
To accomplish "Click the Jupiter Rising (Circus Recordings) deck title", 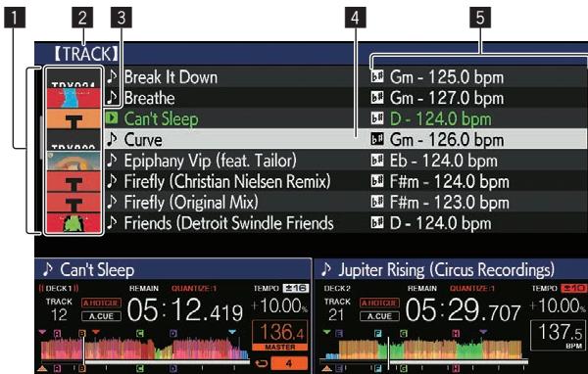I will (446, 269).
